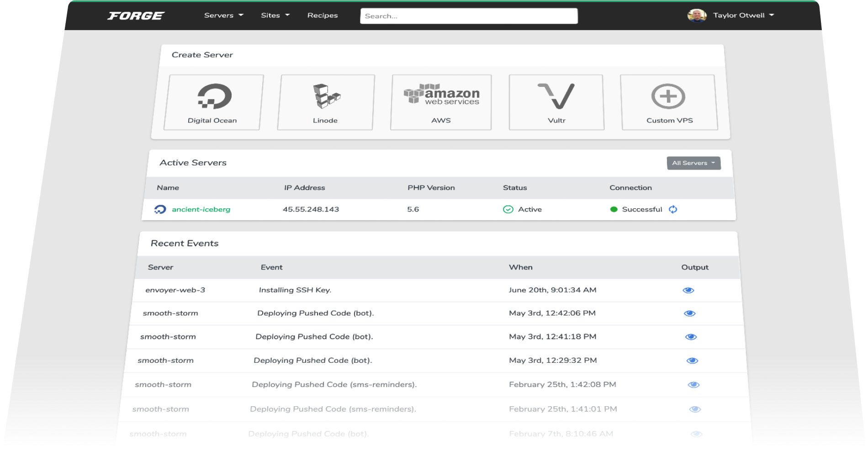Select the IP address 45.55.248.143
This screenshot has height=467, width=868.
point(311,209)
